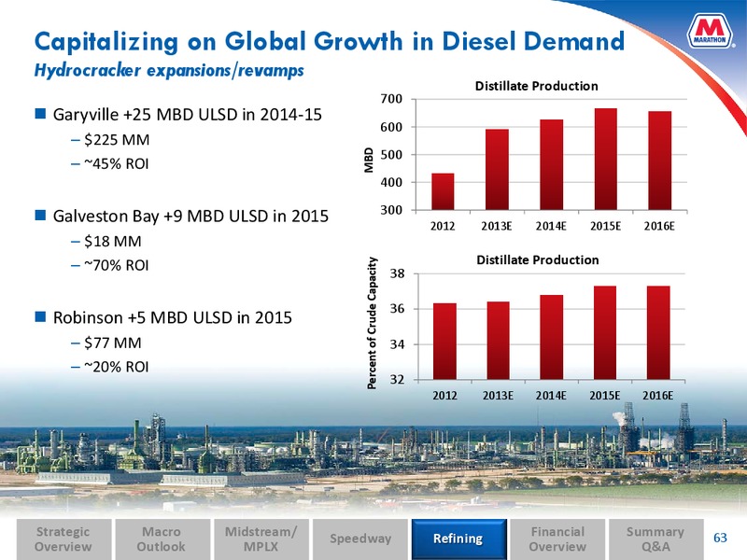Click the slide page number 63
This screenshot has width=747, height=560.
point(720,538)
